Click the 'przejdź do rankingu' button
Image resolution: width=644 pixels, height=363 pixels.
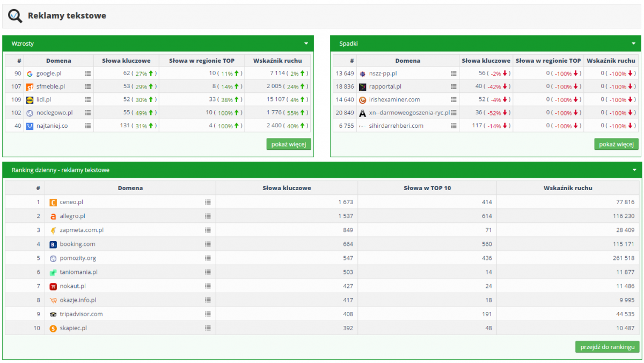(x=608, y=347)
